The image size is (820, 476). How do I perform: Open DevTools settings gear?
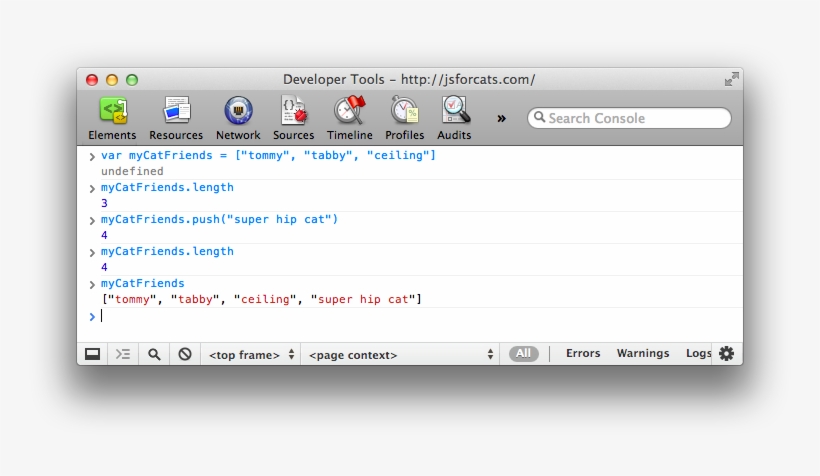[726, 354]
